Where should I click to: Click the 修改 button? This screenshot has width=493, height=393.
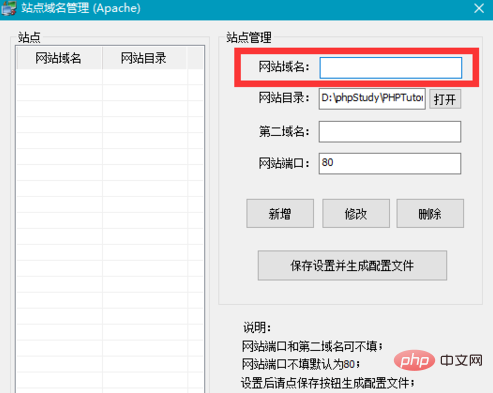tap(356, 214)
